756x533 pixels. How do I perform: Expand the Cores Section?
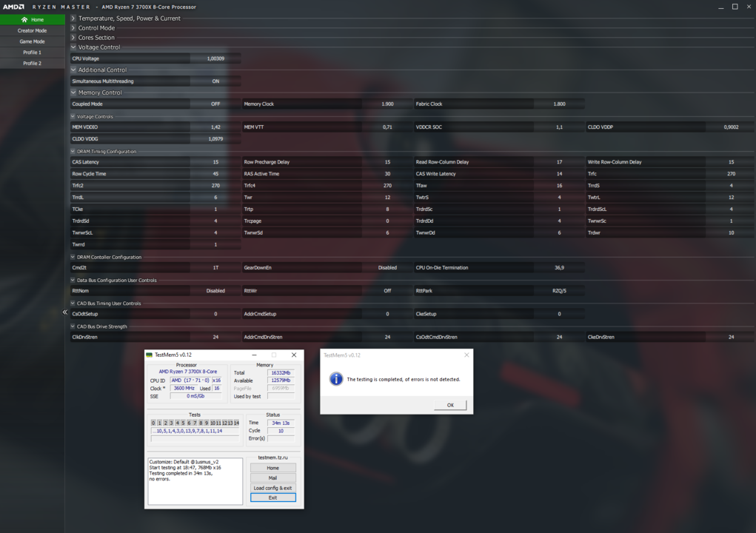(x=73, y=38)
